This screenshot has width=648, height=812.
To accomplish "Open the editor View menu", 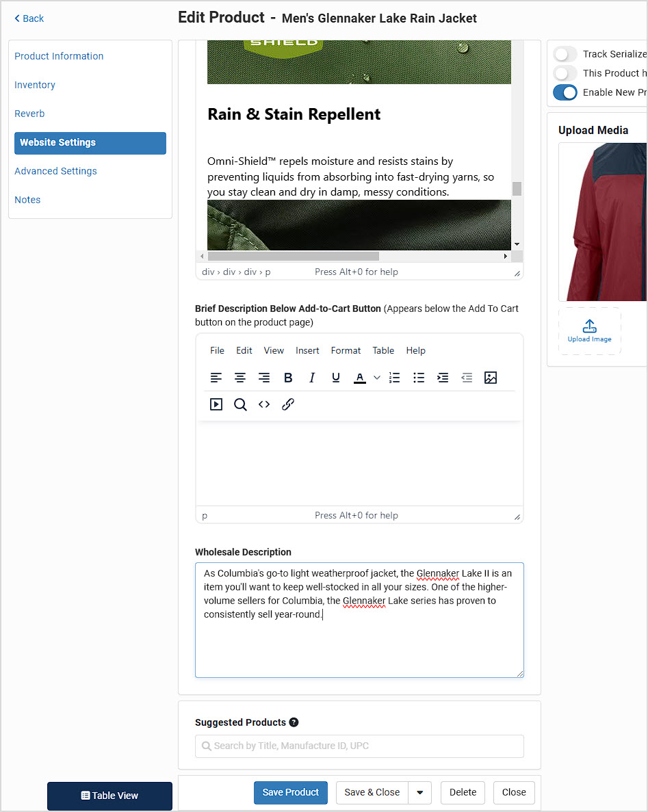I will tap(274, 350).
